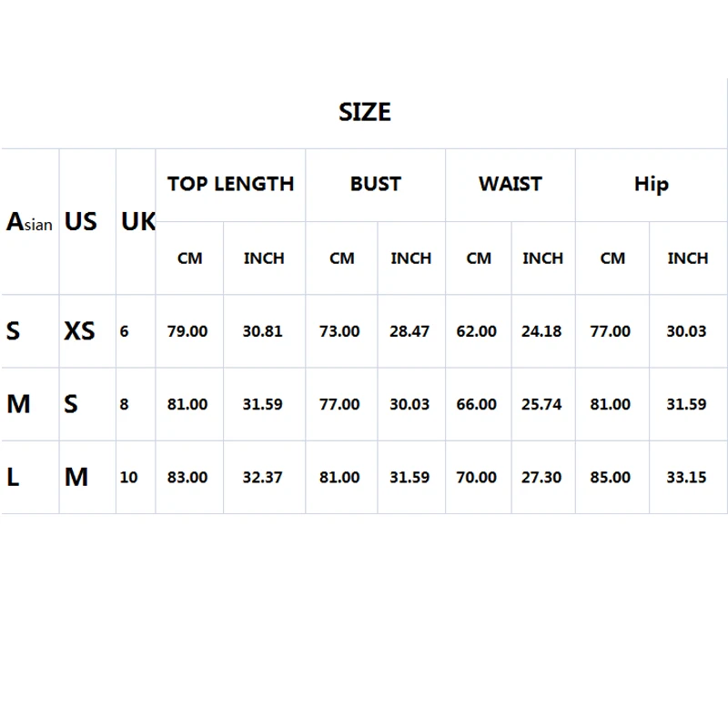
Task: Click hip value 33.15 inch
Action: pos(686,477)
